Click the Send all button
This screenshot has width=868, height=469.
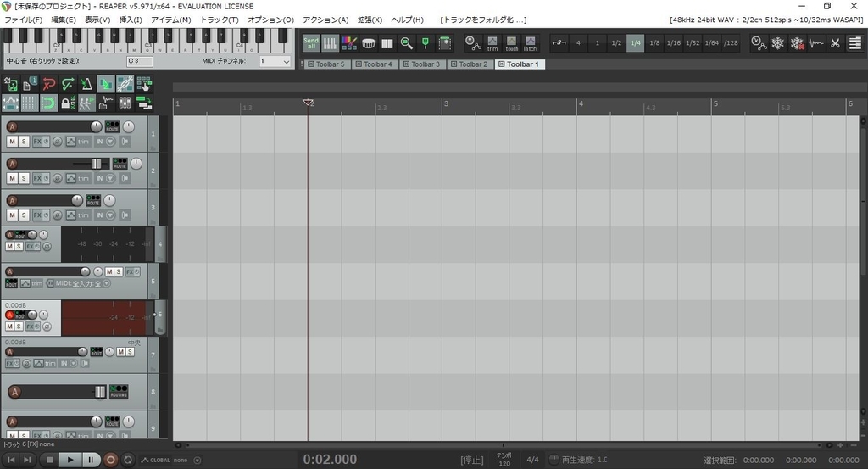tap(311, 42)
